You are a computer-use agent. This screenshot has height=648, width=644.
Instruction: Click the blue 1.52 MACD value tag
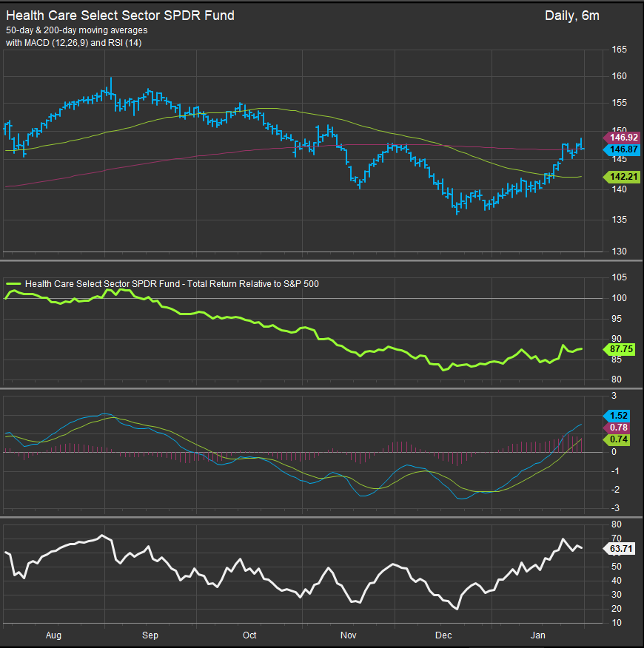point(617,416)
